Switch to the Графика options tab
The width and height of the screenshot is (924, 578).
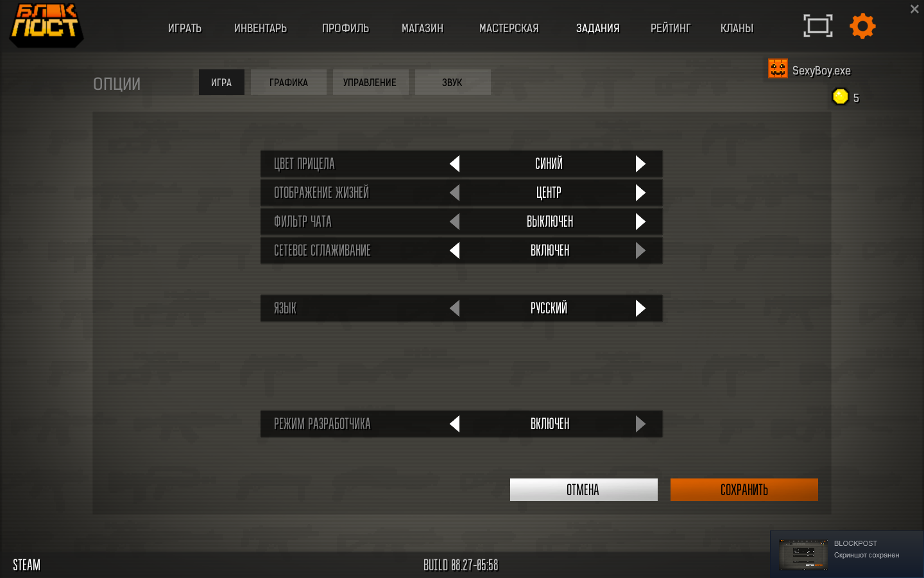click(x=289, y=82)
